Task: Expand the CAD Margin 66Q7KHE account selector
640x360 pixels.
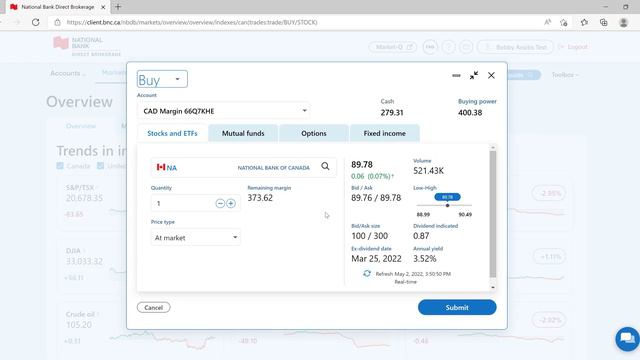Action: pyautogui.click(x=223, y=111)
